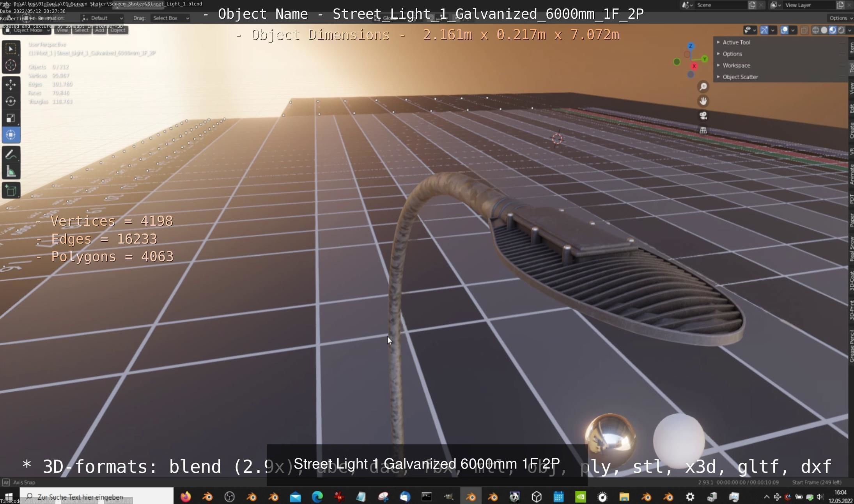Activate the Annotate pencil tool

coord(11,154)
